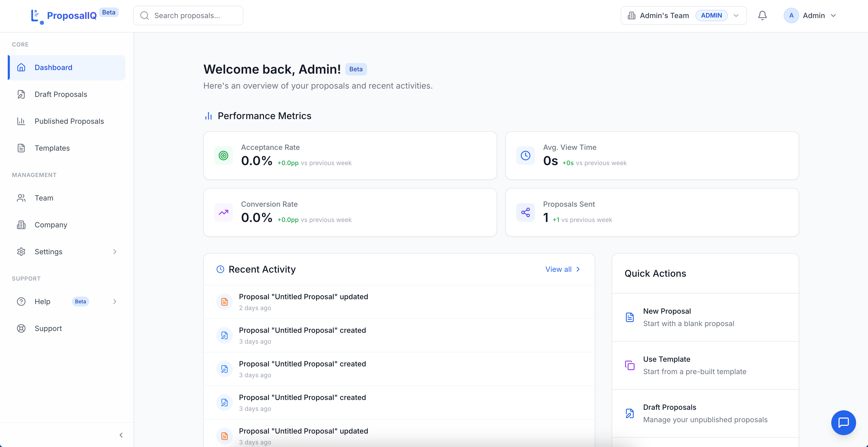The image size is (868, 447).
Task: Expand the Settings submenu chevron
Action: pyautogui.click(x=115, y=252)
